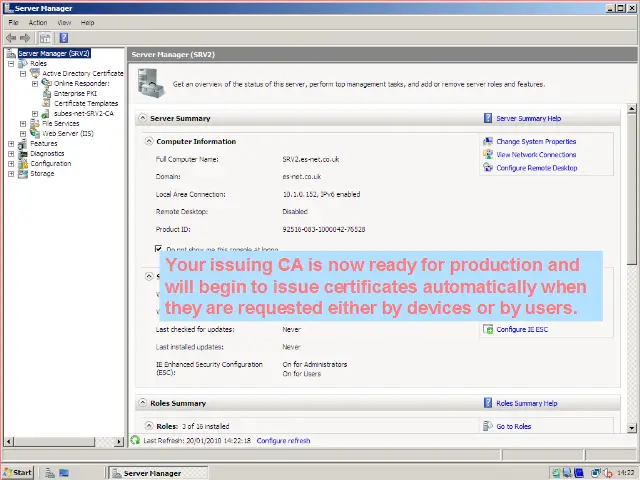Screen dimensions: 640x480
Task: Click Server Manager taskbar button
Action: point(159,473)
